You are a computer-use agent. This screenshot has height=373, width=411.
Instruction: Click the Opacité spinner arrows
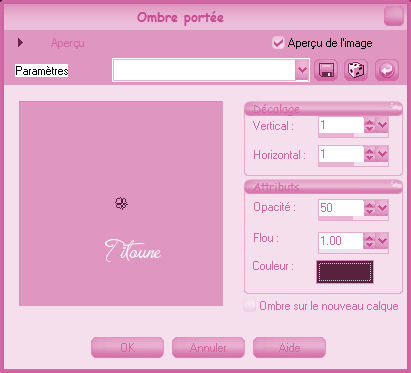tap(369, 208)
